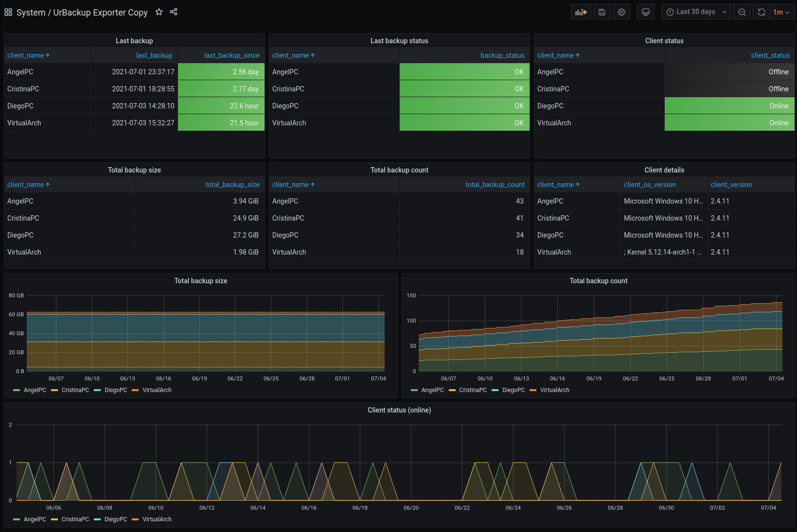797x532 pixels.
Task: Open the dashboard grid menu icon
Action: click(8, 12)
